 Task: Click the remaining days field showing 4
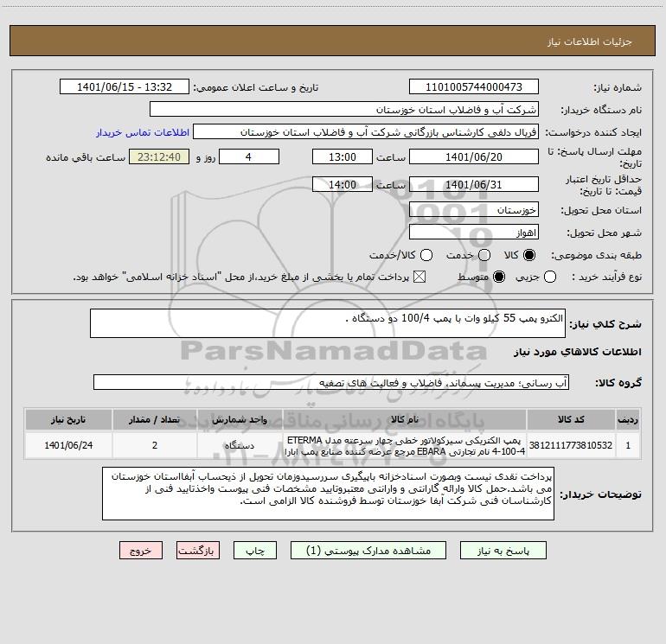(249, 156)
